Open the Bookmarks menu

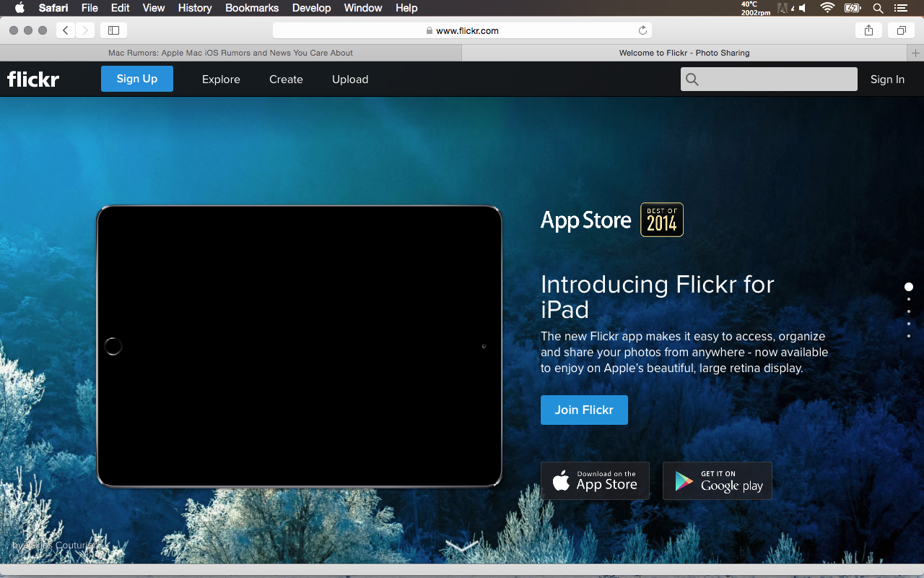[x=252, y=8]
